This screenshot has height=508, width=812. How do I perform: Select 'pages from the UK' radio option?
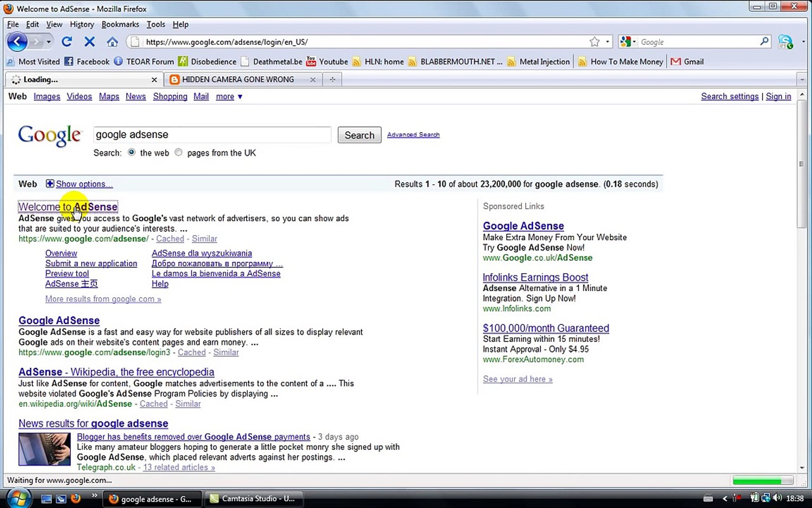(179, 152)
